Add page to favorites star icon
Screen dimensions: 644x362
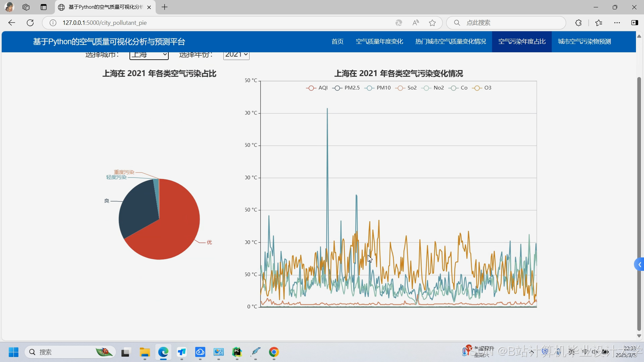pos(432,23)
